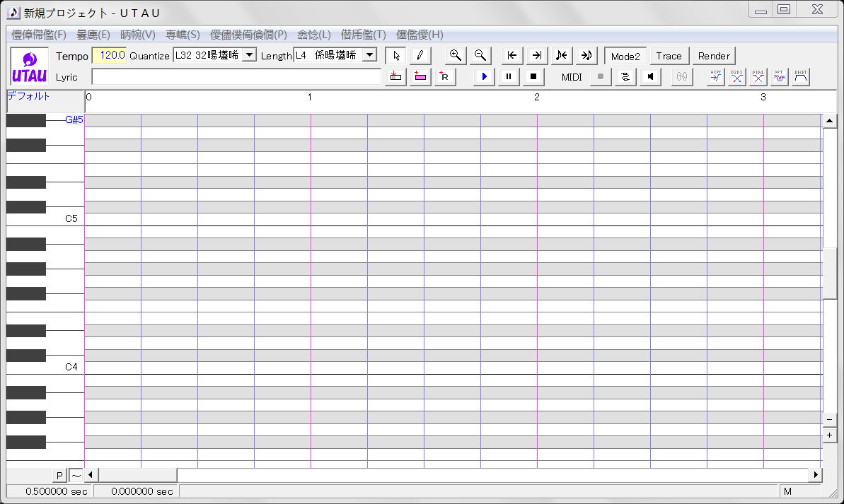Click the OPT waveform icon
The height and width of the screenshot is (504, 844).
pos(779,76)
